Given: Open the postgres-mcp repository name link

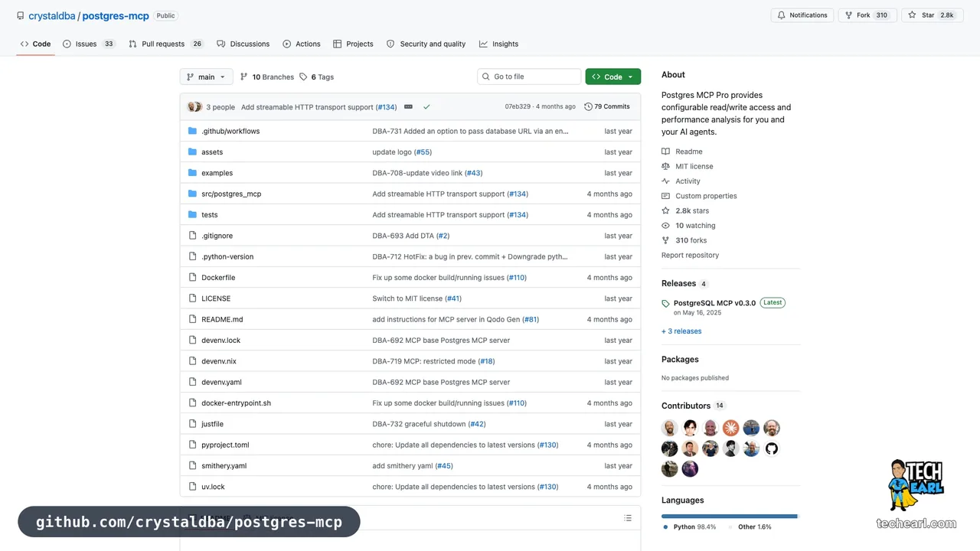Looking at the screenshot, I should [116, 15].
